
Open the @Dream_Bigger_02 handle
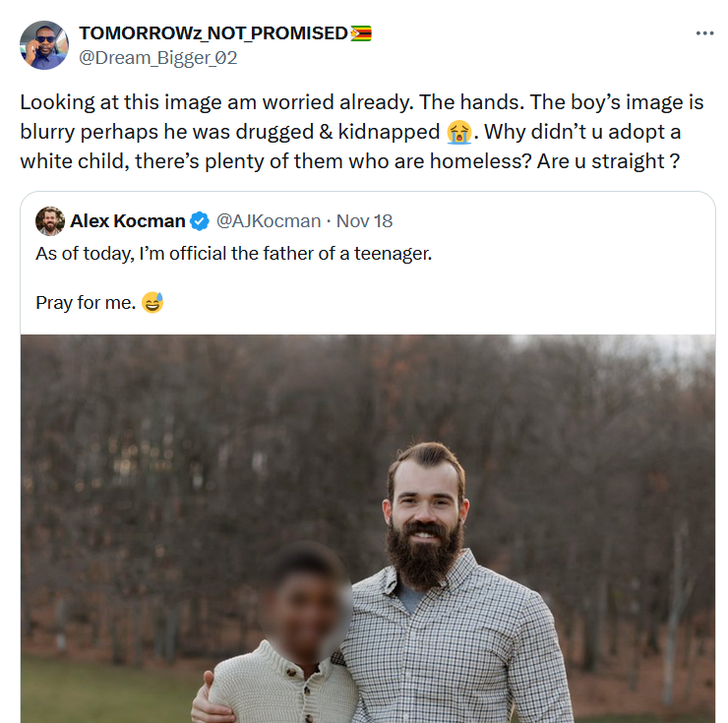pos(157,57)
